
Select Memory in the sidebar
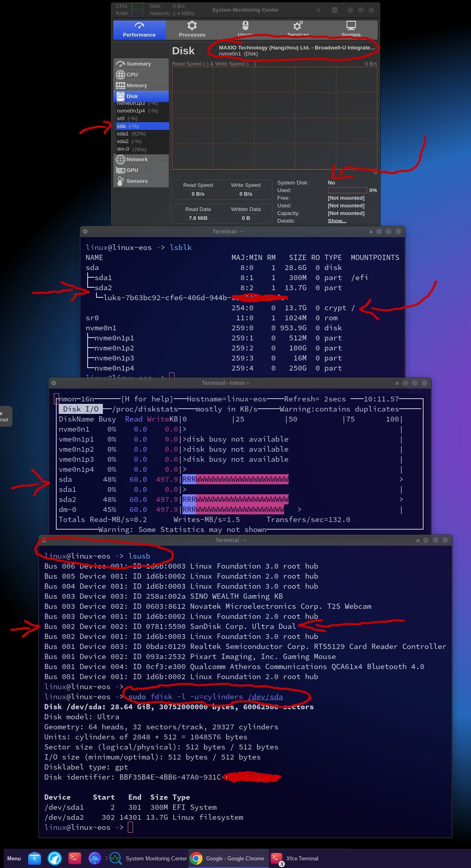(141, 86)
